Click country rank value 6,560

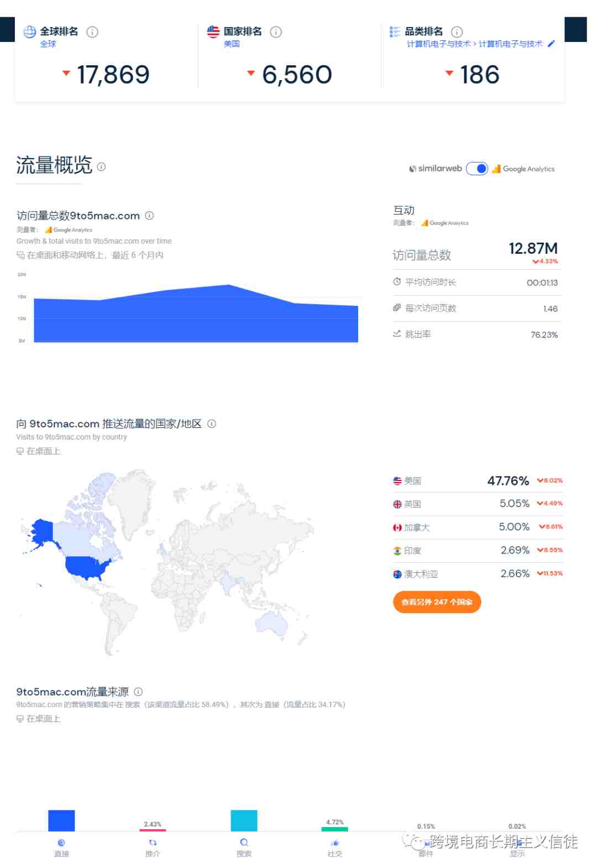pos(297,75)
